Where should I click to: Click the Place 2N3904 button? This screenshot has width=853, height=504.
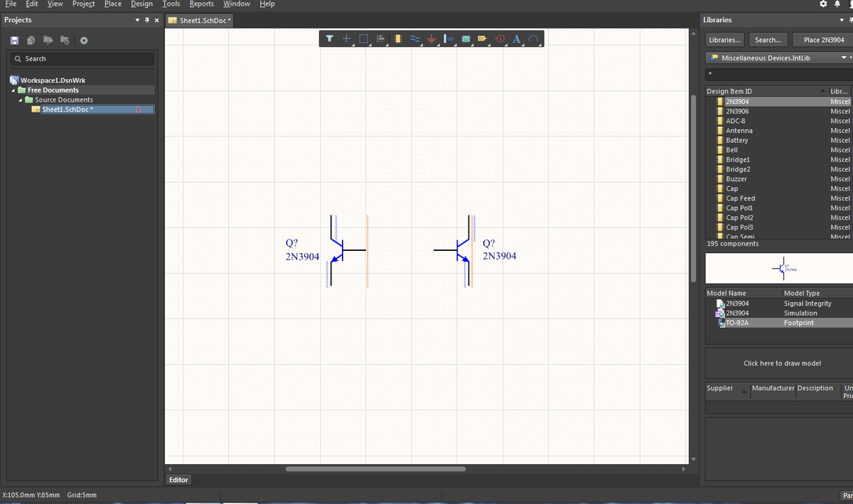[824, 40]
